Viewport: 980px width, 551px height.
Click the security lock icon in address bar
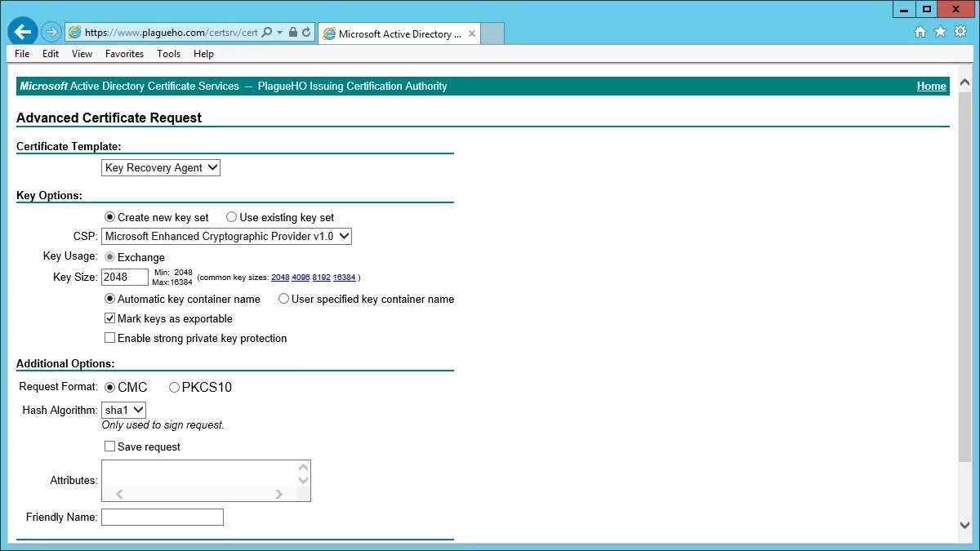[293, 33]
